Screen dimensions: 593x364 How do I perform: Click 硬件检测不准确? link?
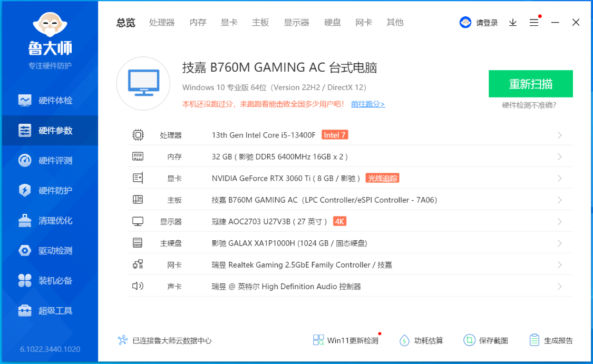529,105
